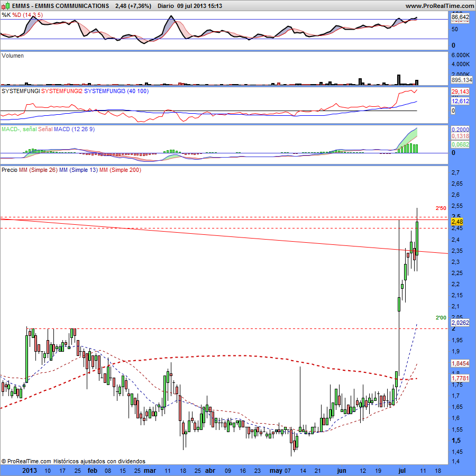Select the stochastic value '86,642'
The height and width of the screenshot is (476, 476).
[x=460, y=17]
